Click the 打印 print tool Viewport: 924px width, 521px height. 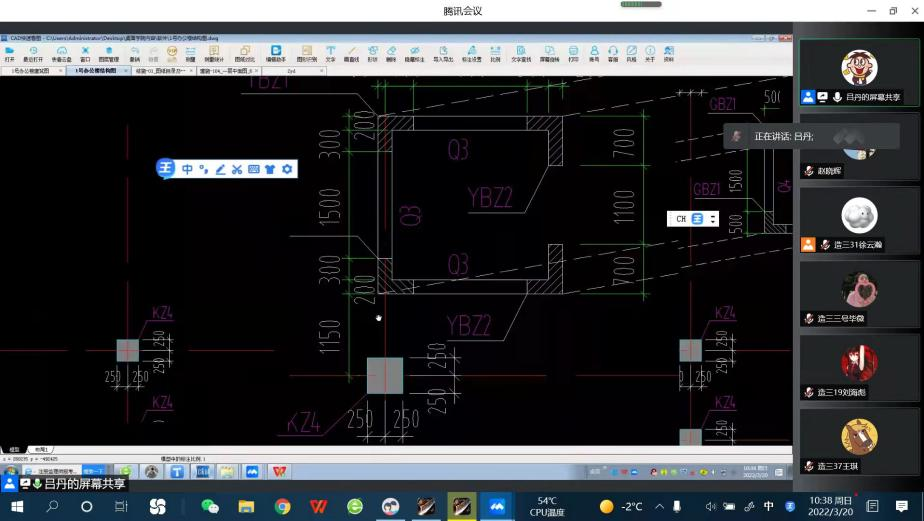tap(573, 54)
